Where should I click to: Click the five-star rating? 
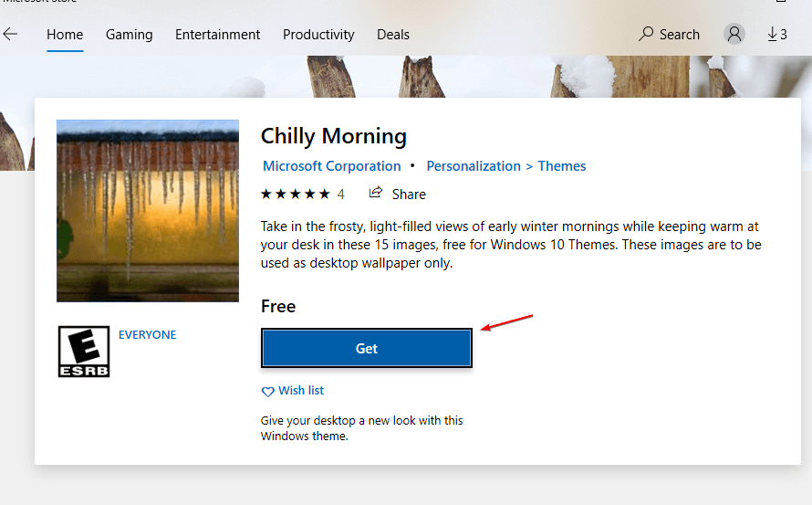pyautogui.click(x=296, y=194)
